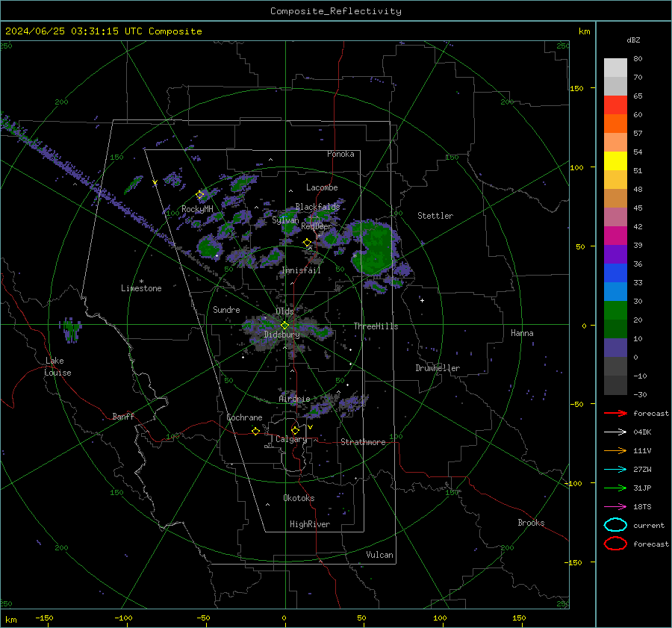
Task: Click the red 60-65 dBZ color swatch
Action: tap(615, 105)
